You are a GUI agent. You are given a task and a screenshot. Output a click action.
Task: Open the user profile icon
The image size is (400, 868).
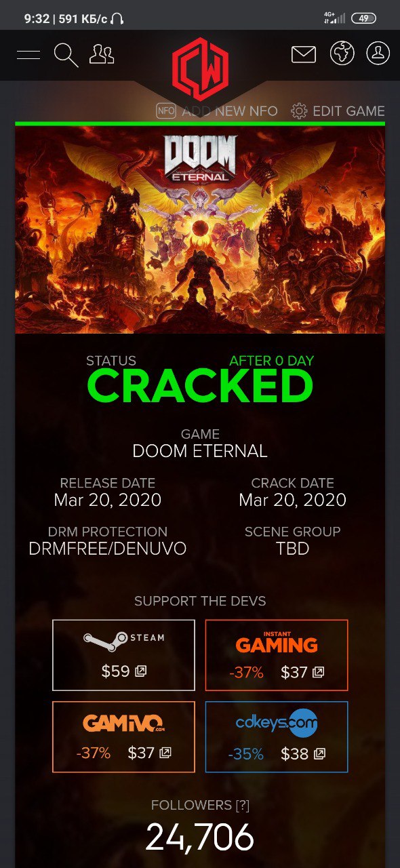click(x=378, y=54)
